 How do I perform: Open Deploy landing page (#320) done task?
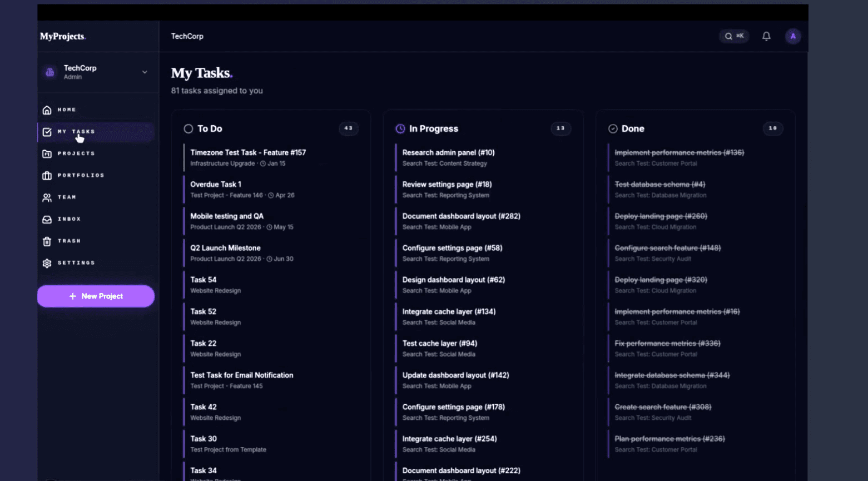pos(696,285)
